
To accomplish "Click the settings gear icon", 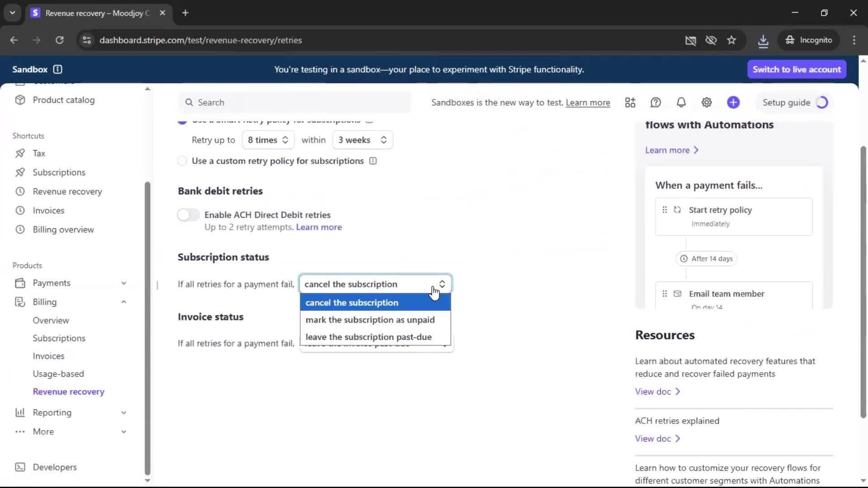I will coord(707,103).
